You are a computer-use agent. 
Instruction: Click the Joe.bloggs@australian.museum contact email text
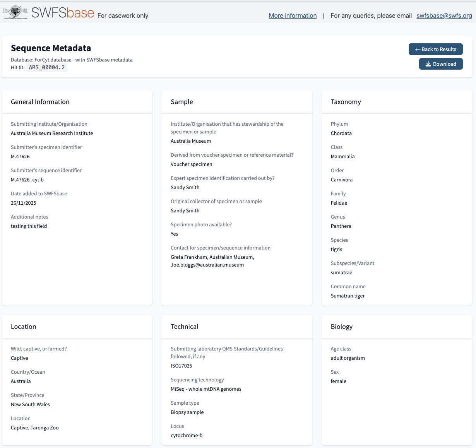pos(207,265)
